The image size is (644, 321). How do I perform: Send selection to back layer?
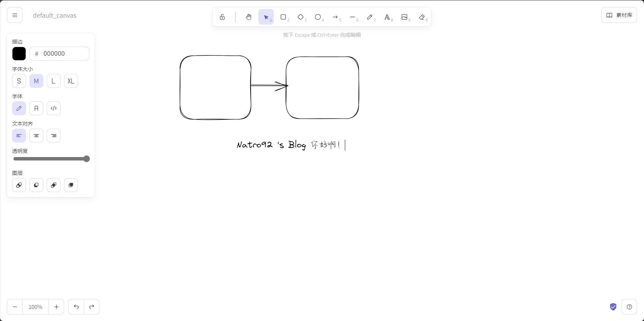click(19, 185)
